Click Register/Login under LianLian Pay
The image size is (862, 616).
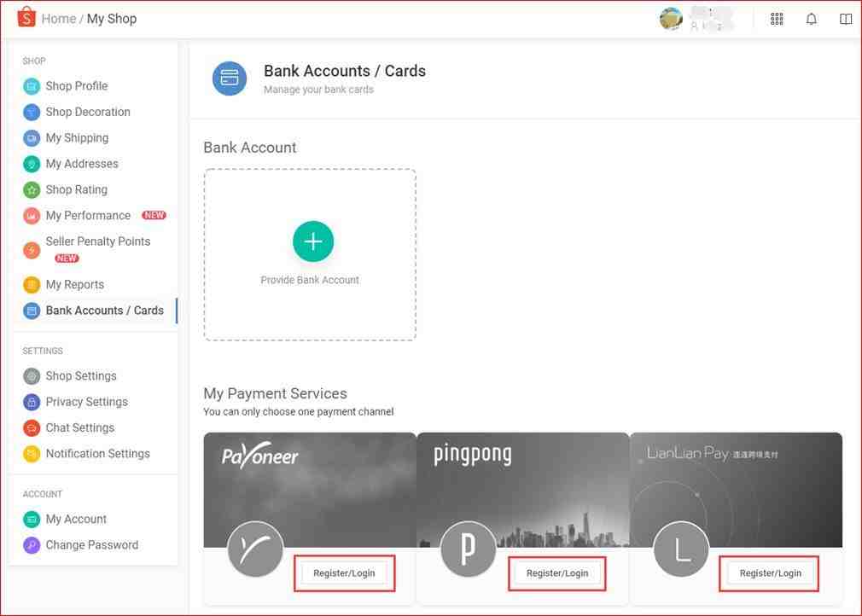point(770,573)
